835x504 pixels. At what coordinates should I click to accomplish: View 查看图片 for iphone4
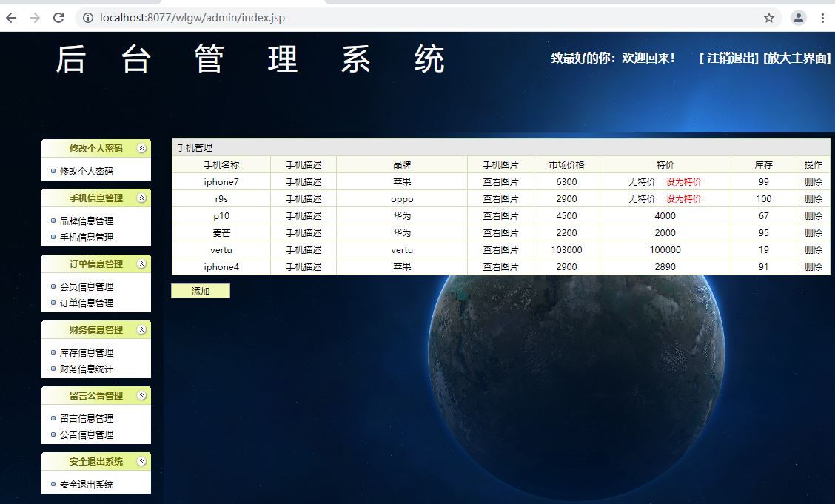[500, 267]
